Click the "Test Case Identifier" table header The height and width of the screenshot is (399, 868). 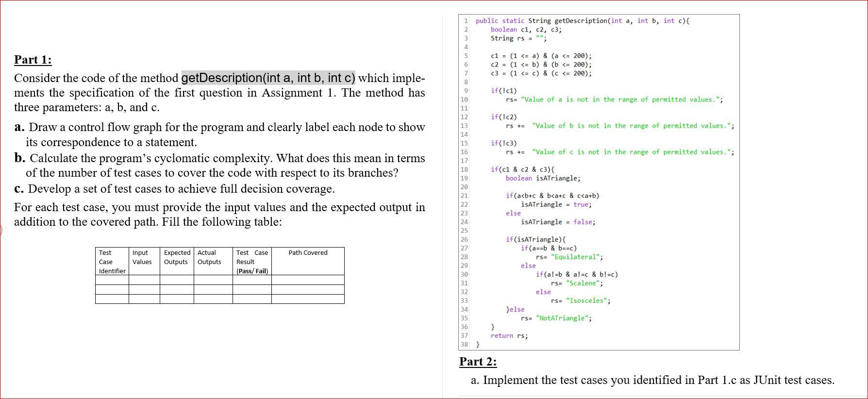(112, 262)
